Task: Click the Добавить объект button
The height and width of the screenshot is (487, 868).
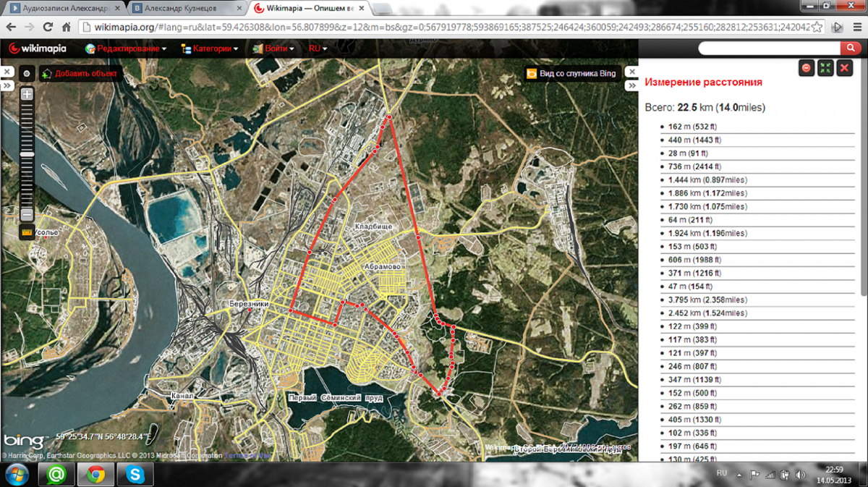Action: point(80,73)
